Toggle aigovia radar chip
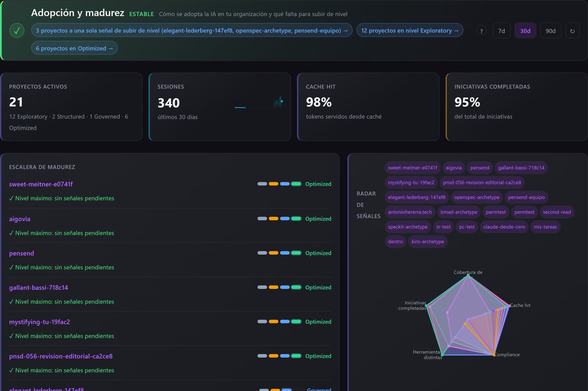The image size is (588, 391). [454, 168]
